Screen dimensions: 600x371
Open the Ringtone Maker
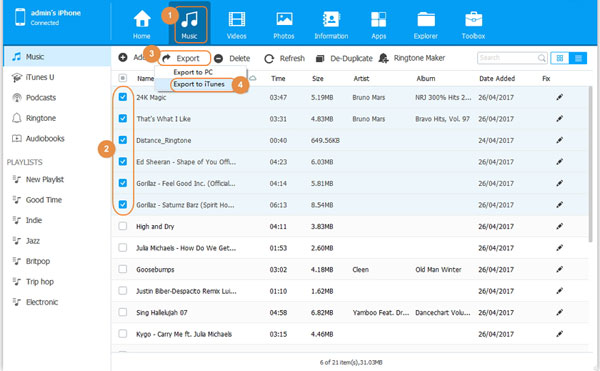pyautogui.click(x=412, y=58)
